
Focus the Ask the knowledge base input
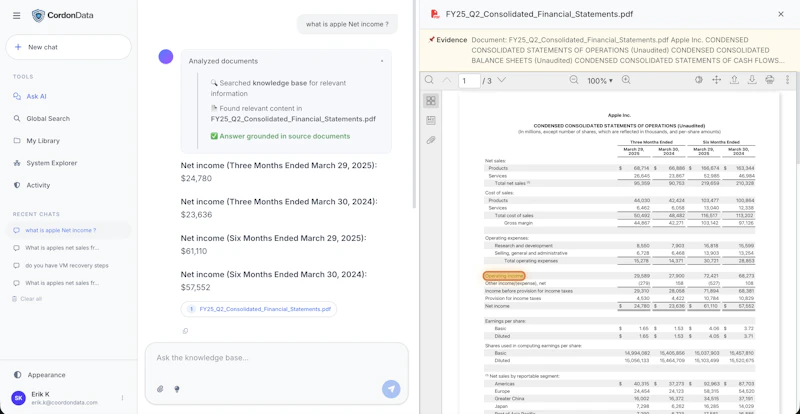coord(277,358)
